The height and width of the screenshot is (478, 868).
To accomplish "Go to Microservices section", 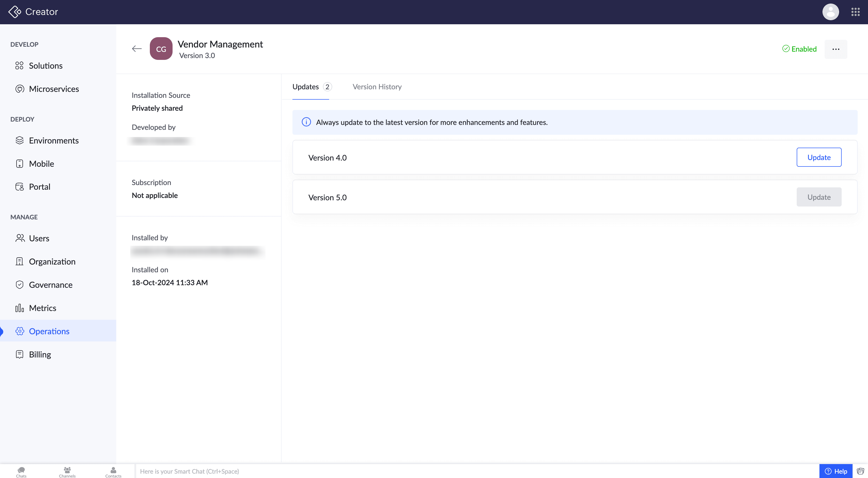I will point(54,89).
